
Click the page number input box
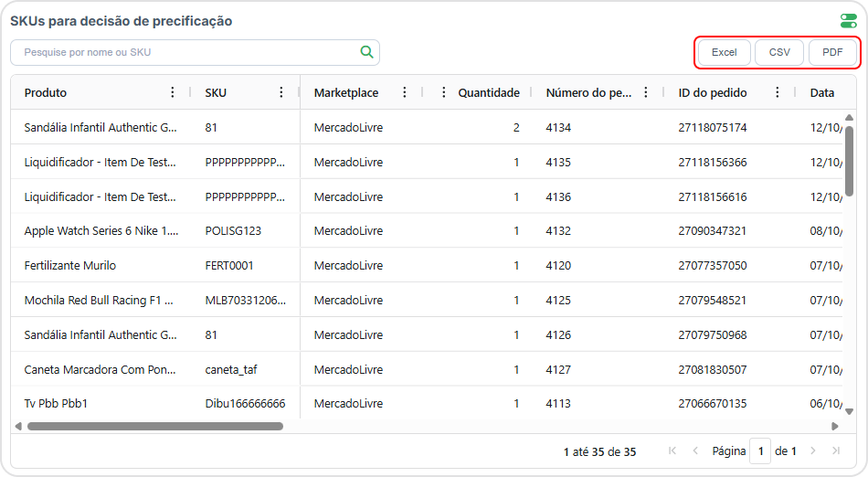point(760,451)
